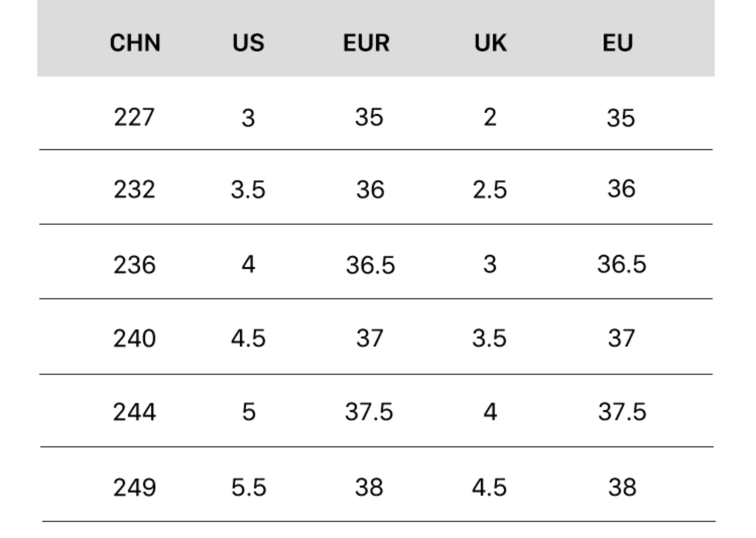Click the US column header
Image resolution: width=756 pixels, height=538 pixels.
[x=248, y=43]
